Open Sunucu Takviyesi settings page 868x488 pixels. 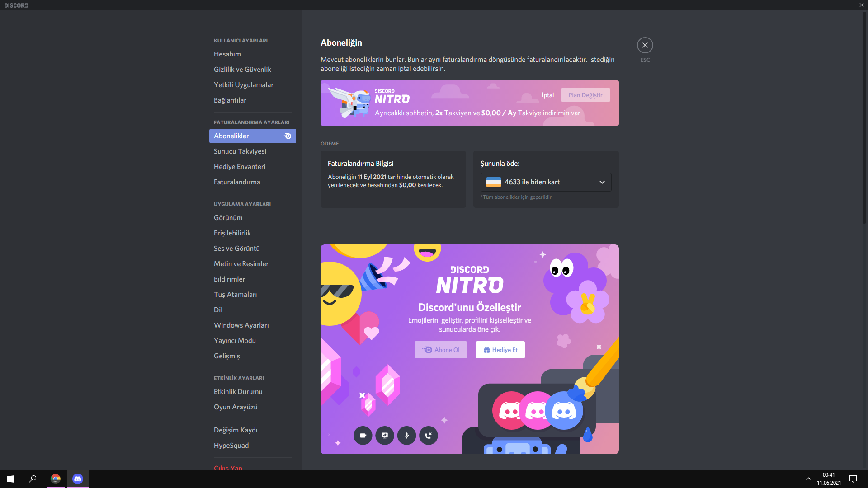240,151
